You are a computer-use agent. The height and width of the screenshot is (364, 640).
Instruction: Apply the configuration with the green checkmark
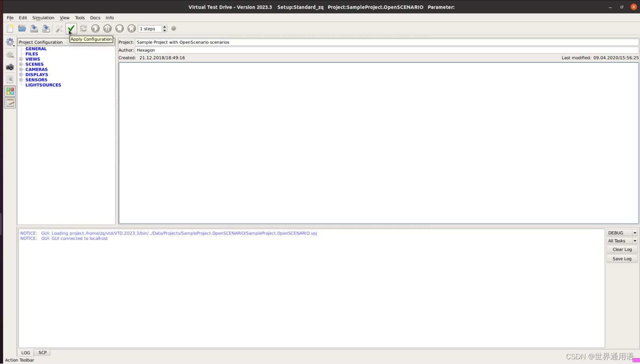tap(71, 28)
